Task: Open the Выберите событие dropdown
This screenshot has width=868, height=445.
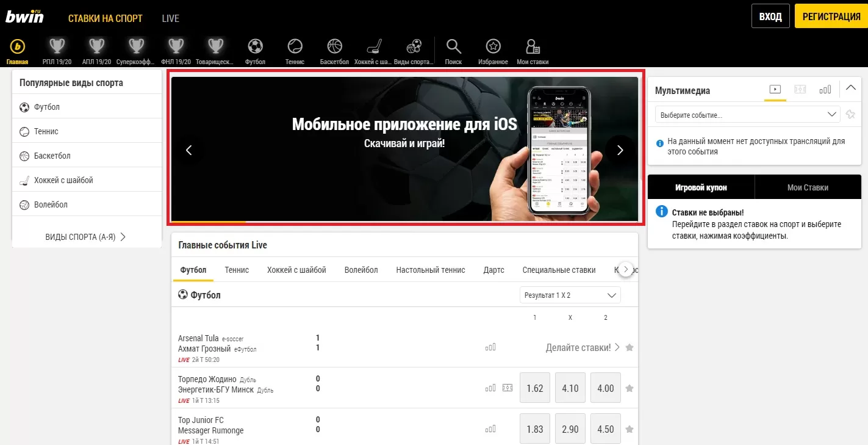Action: point(747,115)
